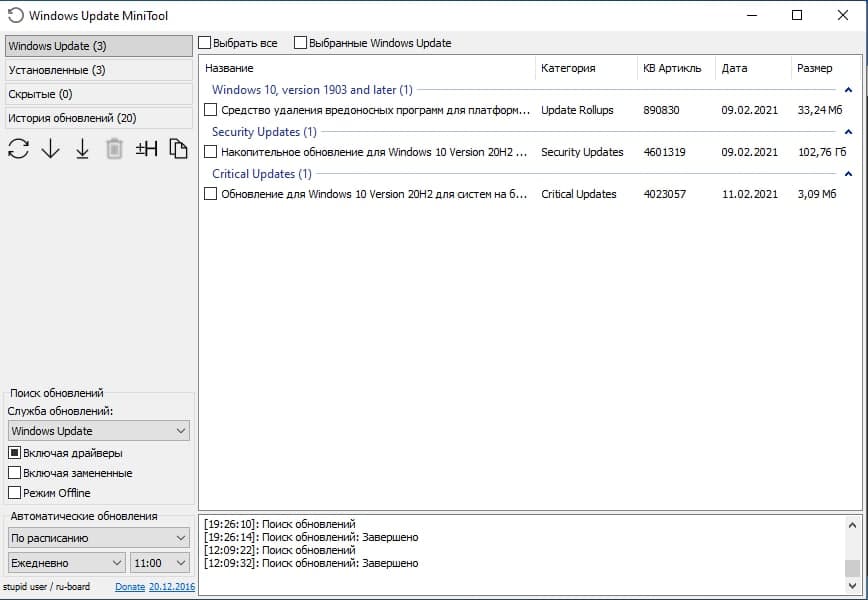Click the install updates arrow with underline icon

tap(82, 149)
